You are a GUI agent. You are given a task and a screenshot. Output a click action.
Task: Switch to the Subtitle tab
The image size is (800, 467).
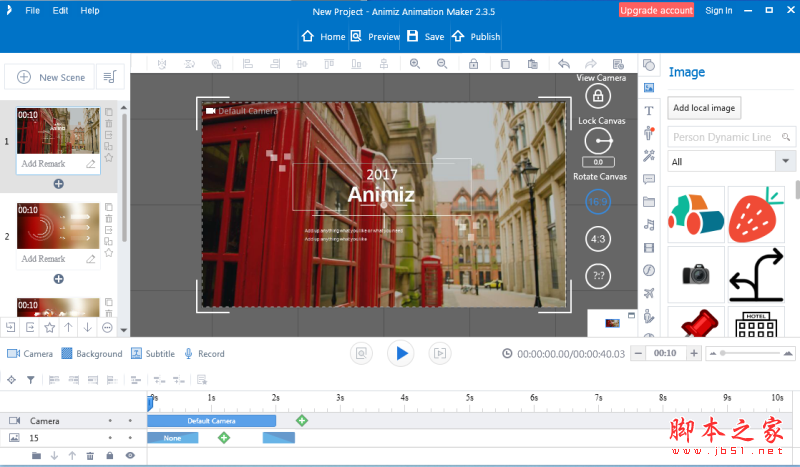153,354
